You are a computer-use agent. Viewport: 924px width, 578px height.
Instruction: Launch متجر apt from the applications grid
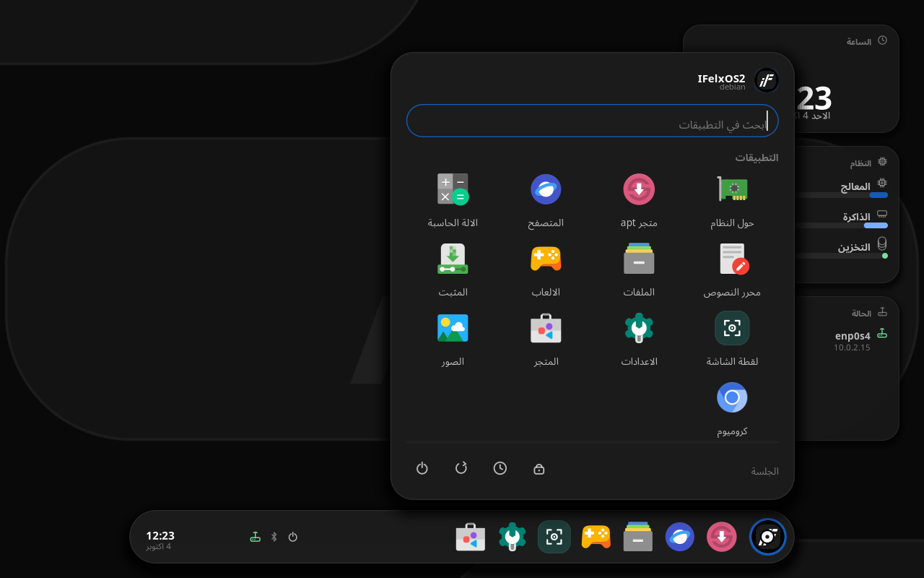tap(639, 200)
